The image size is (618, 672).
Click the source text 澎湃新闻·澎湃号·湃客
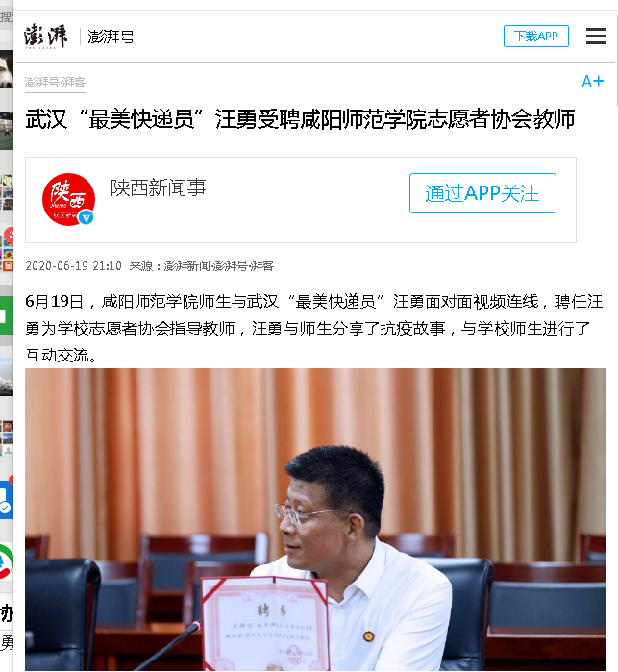point(219,265)
